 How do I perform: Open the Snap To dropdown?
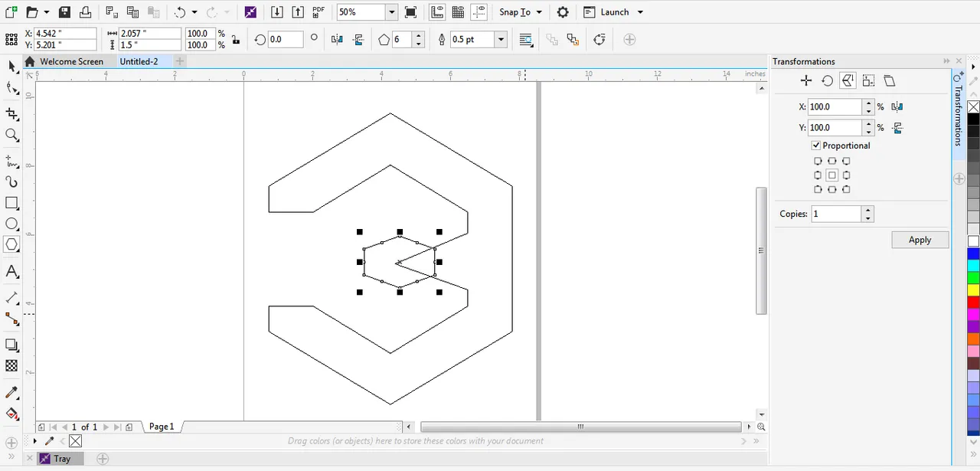point(521,12)
